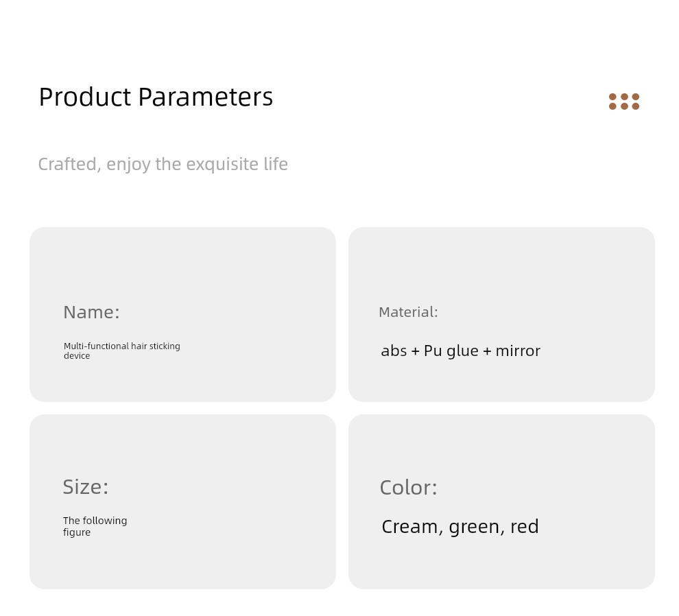Click the word "Product" in the title
The image size is (679, 616).
(84, 97)
